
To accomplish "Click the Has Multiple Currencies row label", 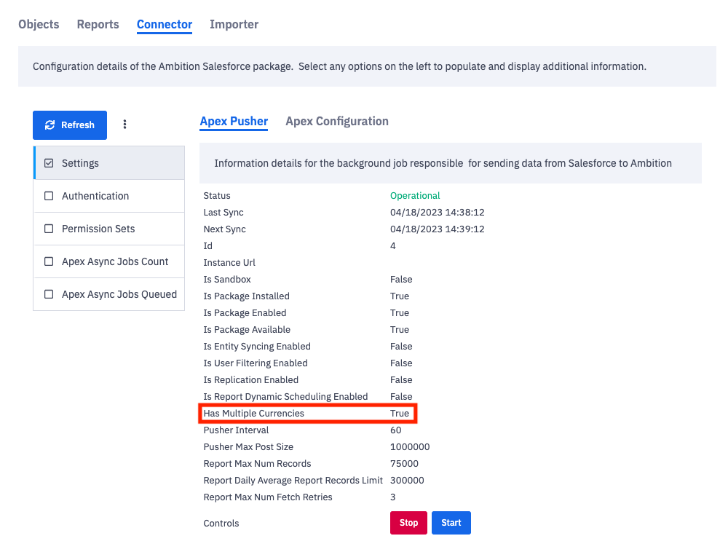I will [x=253, y=414].
